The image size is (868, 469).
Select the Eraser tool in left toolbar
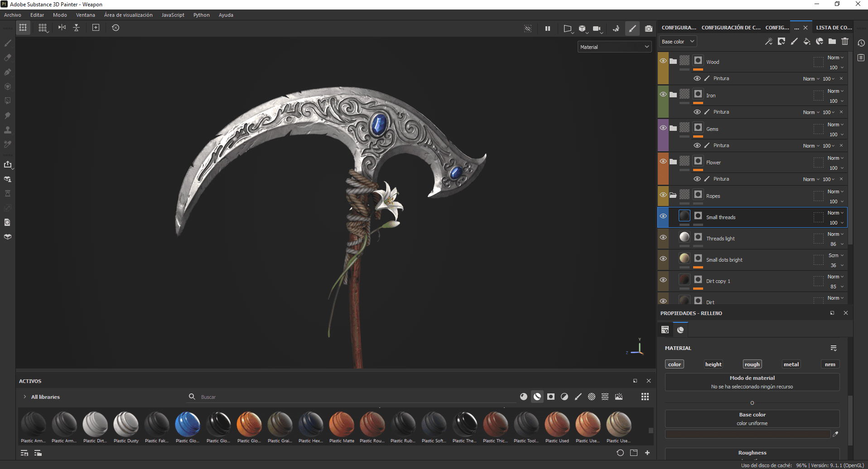pyautogui.click(x=8, y=57)
